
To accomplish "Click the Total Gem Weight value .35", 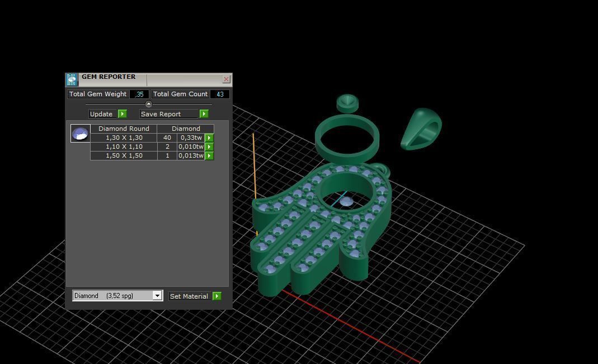I will [139, 94].
